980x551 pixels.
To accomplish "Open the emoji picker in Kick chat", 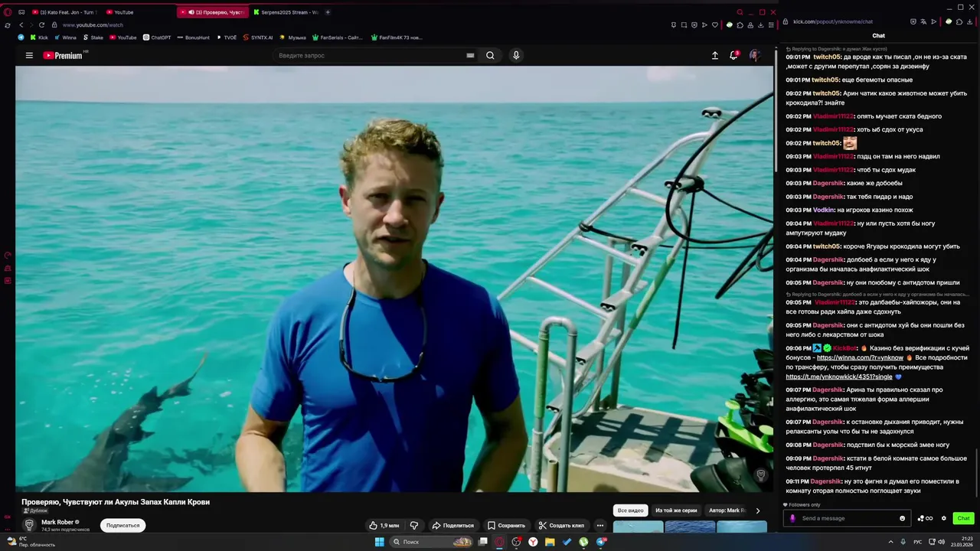I will (x=902, y=518).
